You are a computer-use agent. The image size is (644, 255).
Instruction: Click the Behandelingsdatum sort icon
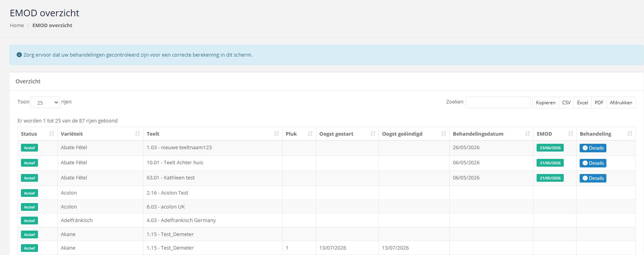527,134
